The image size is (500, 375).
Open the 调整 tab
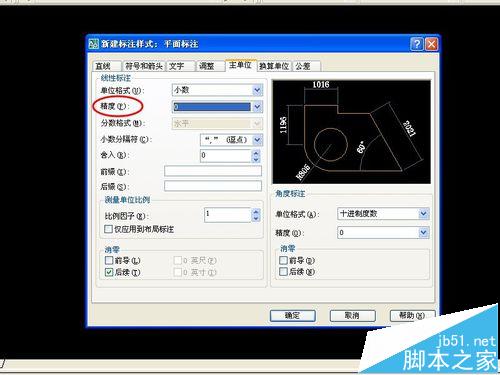(x=210, y=66)
